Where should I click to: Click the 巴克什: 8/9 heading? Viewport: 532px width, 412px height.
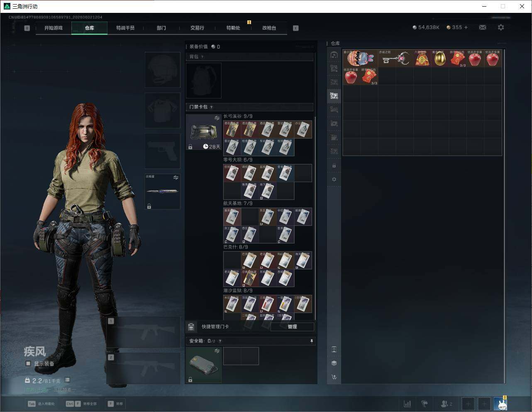(235, 247)
